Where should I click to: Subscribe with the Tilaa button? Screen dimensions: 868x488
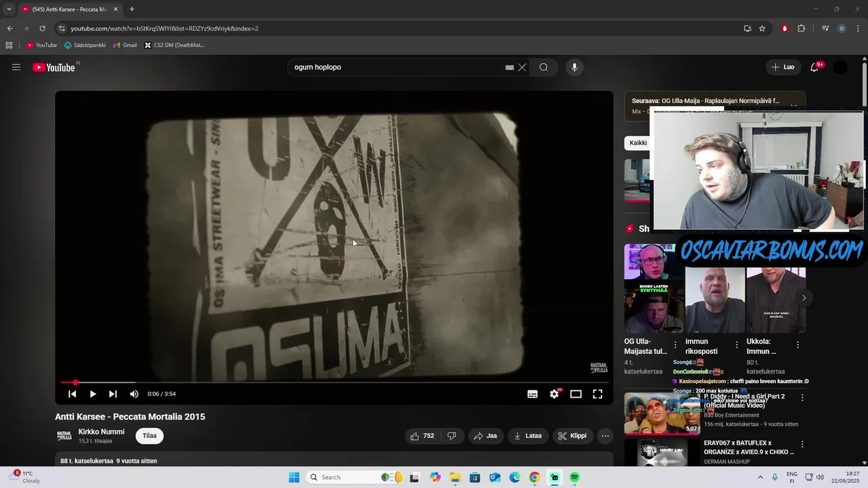coord(149,436)
